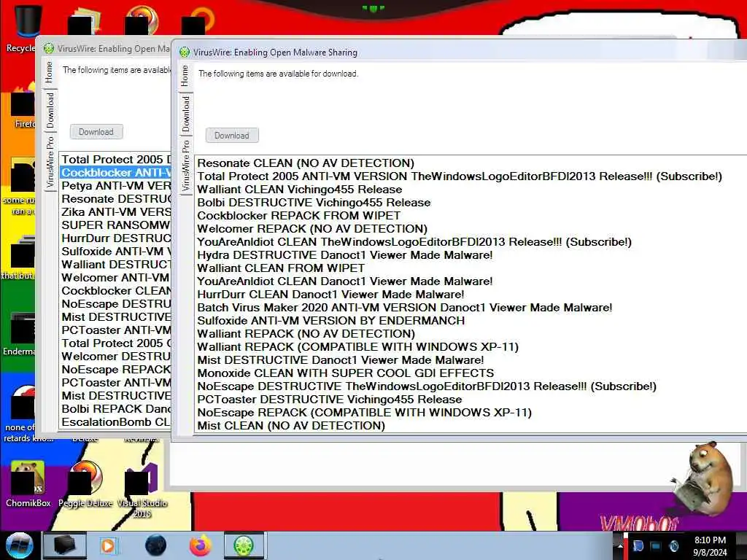The image size is (747, 560).
Task: Open ChomikBox desktop shortcut
Action: click(x=28, y=483)
